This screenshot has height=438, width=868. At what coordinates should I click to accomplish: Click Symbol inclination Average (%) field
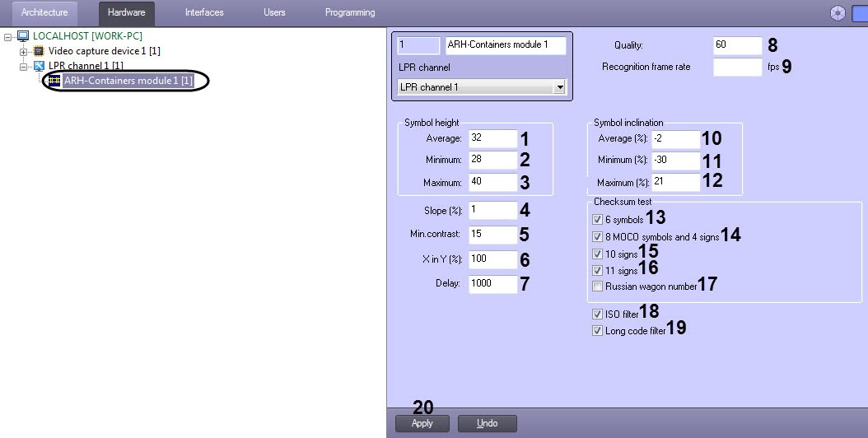coord(675,138)
